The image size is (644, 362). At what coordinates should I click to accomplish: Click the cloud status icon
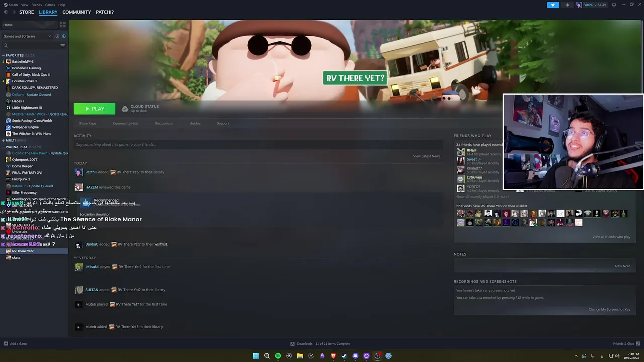coord(125,108)
